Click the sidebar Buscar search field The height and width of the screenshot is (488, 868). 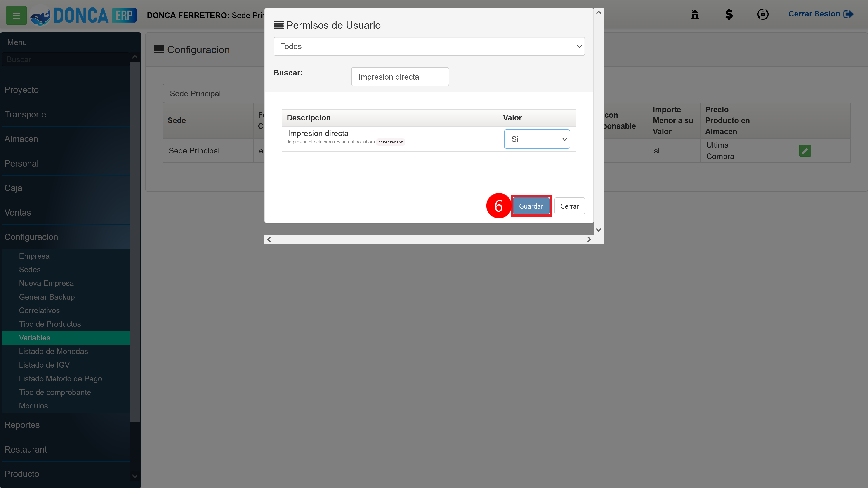pyautogui.click(x=65, y=60)
